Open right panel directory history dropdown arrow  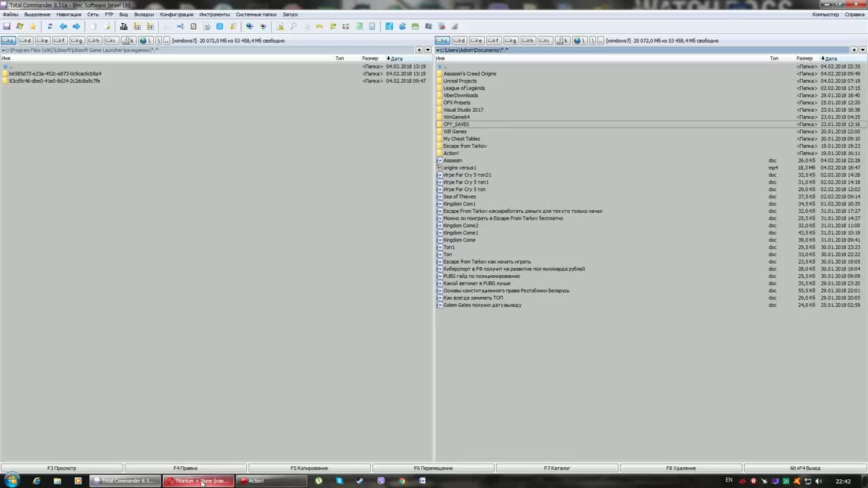[863, 50]
